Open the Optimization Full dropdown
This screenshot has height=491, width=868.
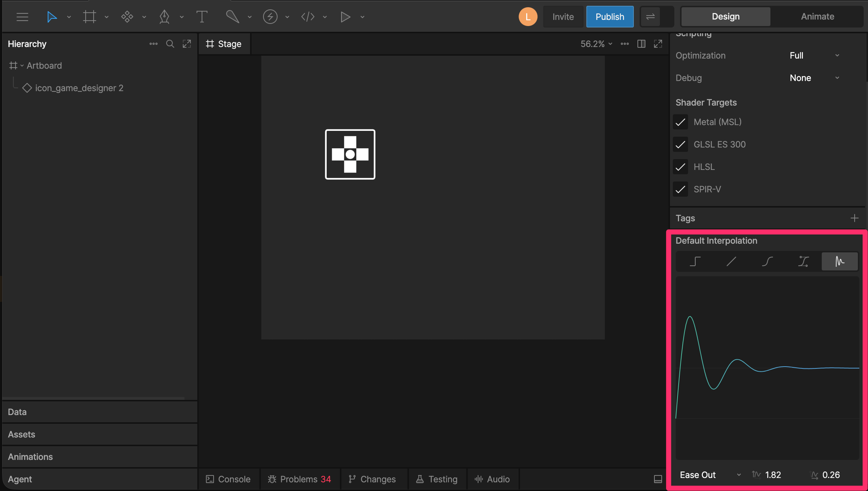(x=815, y=55)
